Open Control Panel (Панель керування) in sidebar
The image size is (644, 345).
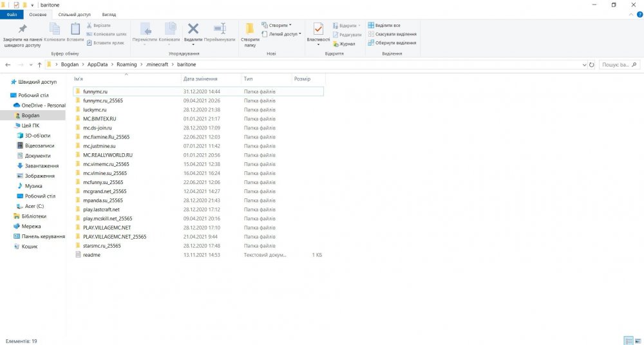39,236
